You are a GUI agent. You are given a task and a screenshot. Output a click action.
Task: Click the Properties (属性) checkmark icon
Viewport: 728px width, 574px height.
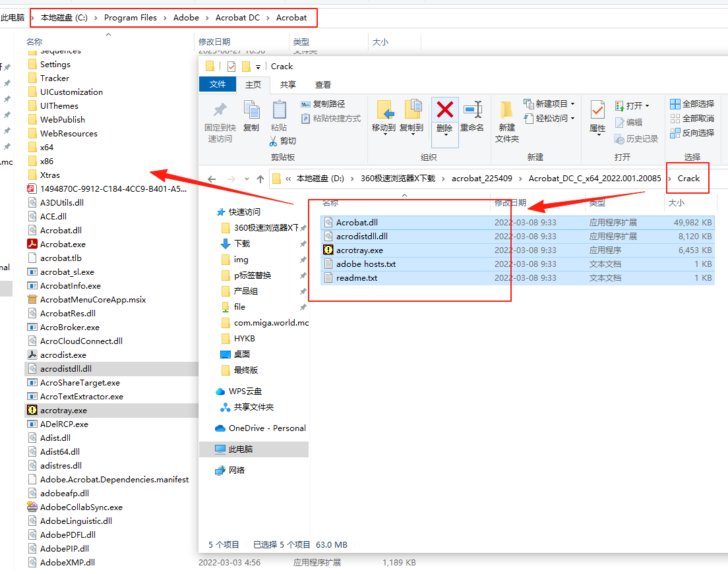pos(597,110)
